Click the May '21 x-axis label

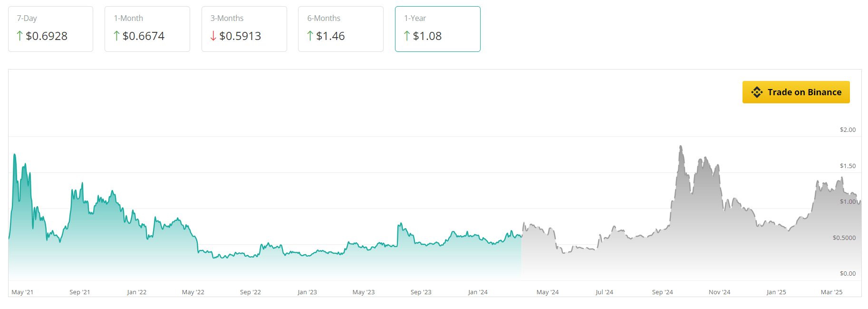coord(22,292)
